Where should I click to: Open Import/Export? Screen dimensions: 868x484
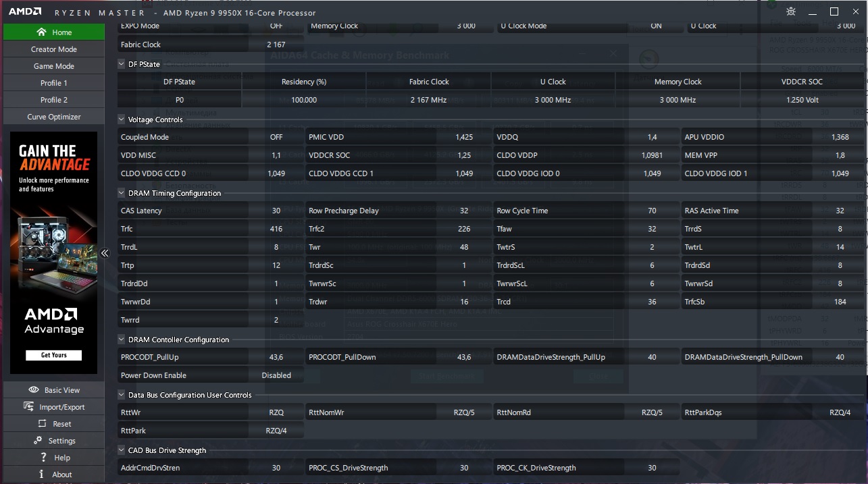53,407
